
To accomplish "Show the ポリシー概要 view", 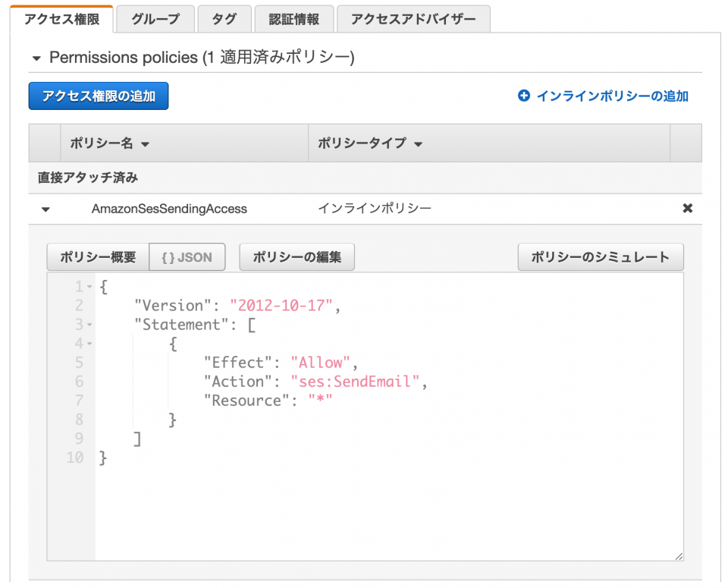I will coord(98,257).
